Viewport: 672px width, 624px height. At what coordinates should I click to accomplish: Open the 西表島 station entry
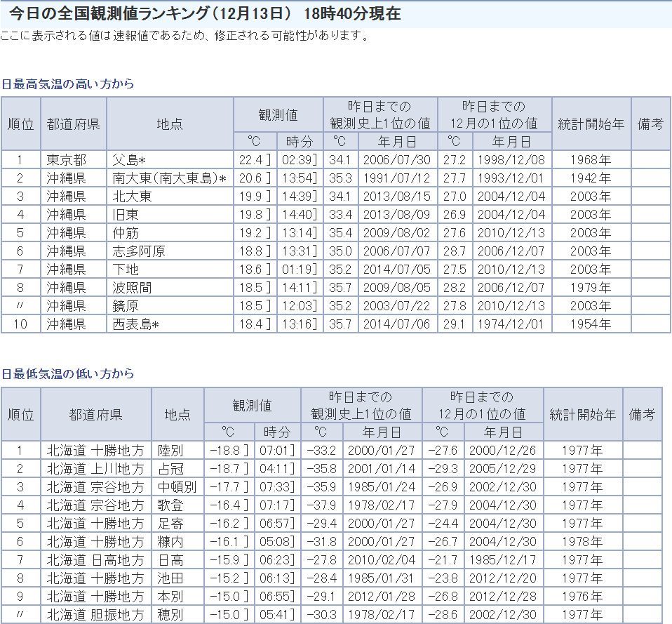135,324
